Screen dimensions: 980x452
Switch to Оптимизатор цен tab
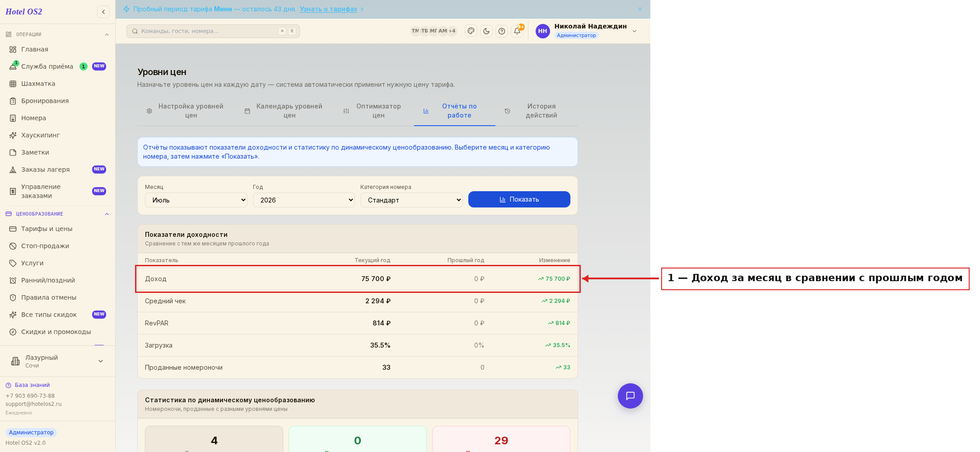[373, 111]
